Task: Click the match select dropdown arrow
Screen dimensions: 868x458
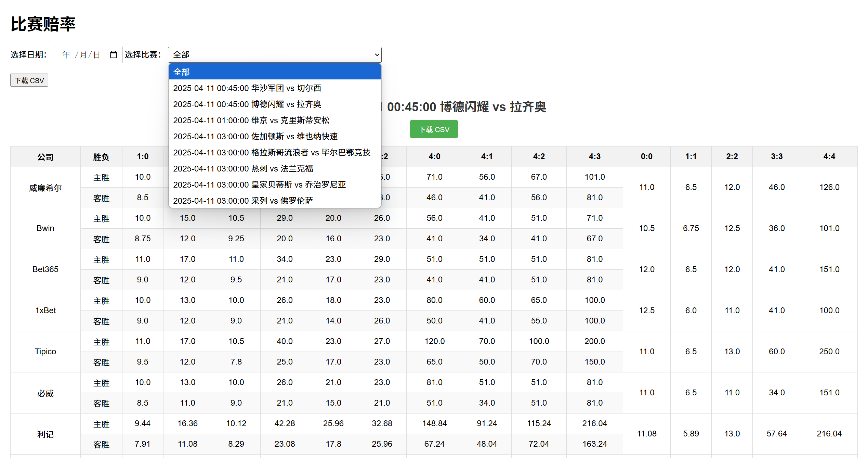Action: [x=377, y=55]
